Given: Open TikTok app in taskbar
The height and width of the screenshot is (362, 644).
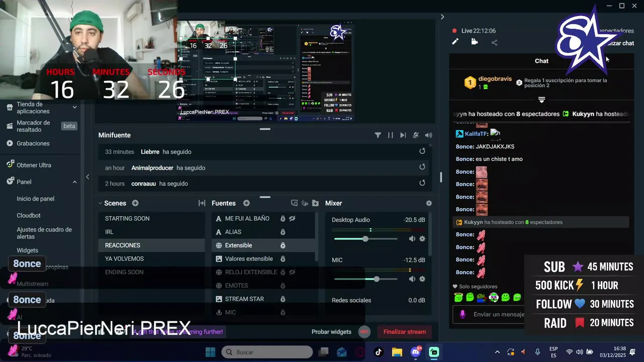Looking at the screenshot, I should click(378, 352).
